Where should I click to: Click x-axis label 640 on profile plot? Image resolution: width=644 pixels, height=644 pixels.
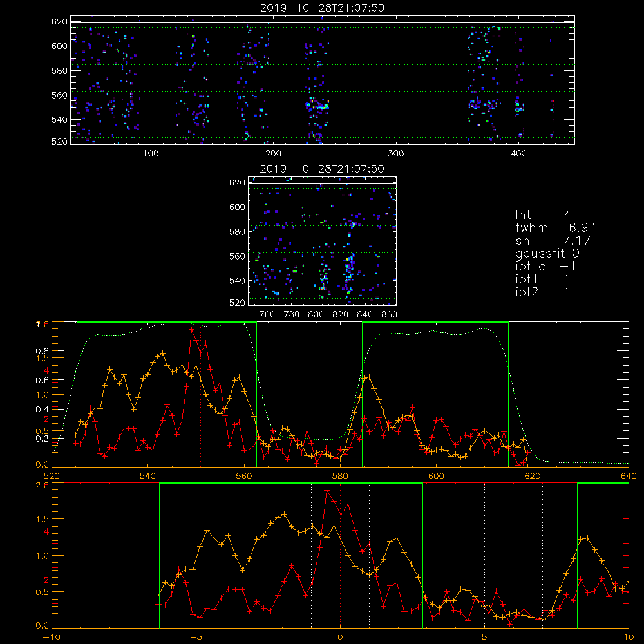[629, 476]
